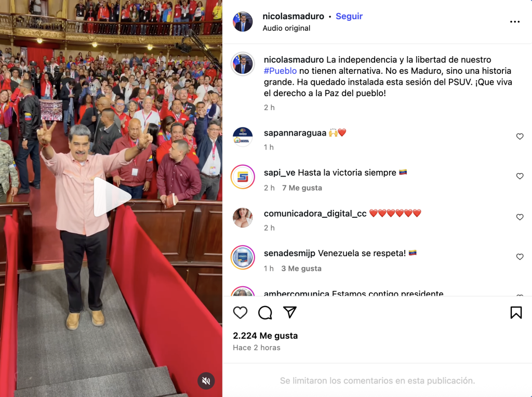Open the sapi_ve profile avatar

click(x=243, y=177)
